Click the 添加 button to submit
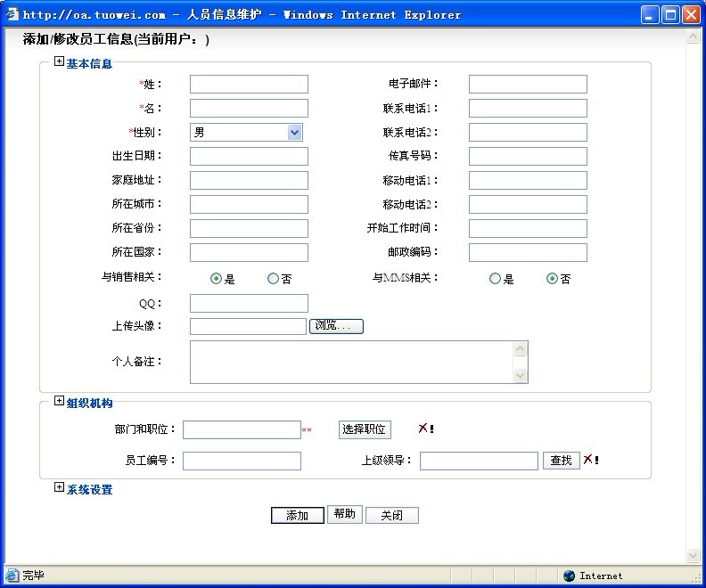The height and width of the screenshot is (588, 706). 297,516
